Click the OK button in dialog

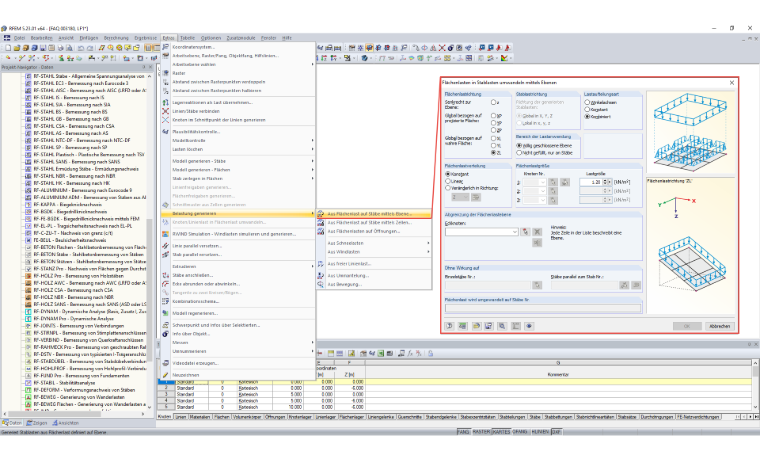point(687,326)
